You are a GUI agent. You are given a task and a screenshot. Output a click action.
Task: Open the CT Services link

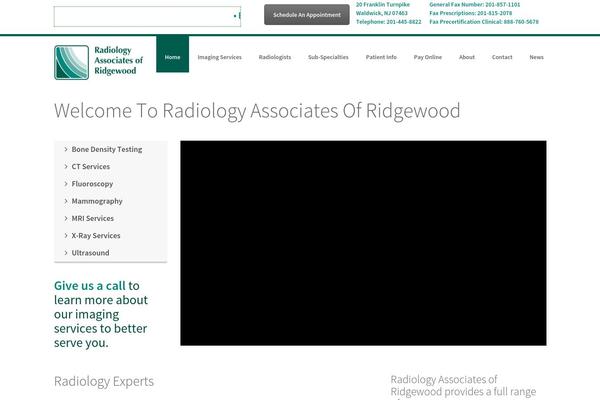coord(91,167)
